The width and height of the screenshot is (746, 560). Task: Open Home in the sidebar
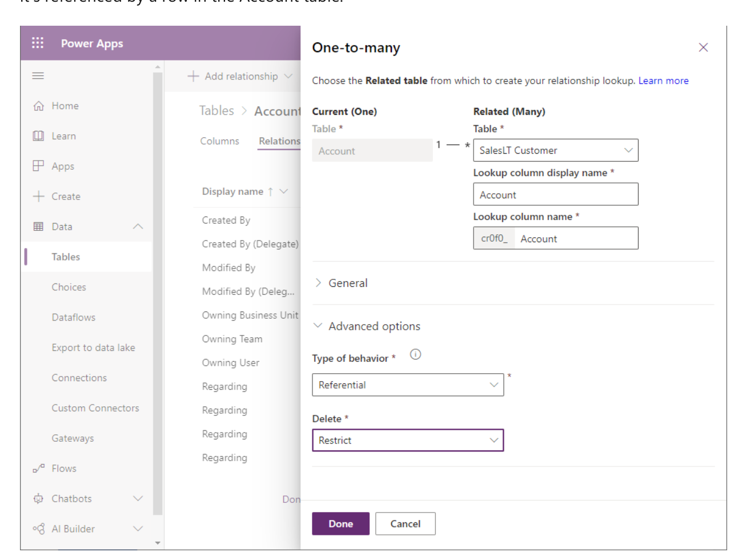(65, 106)
